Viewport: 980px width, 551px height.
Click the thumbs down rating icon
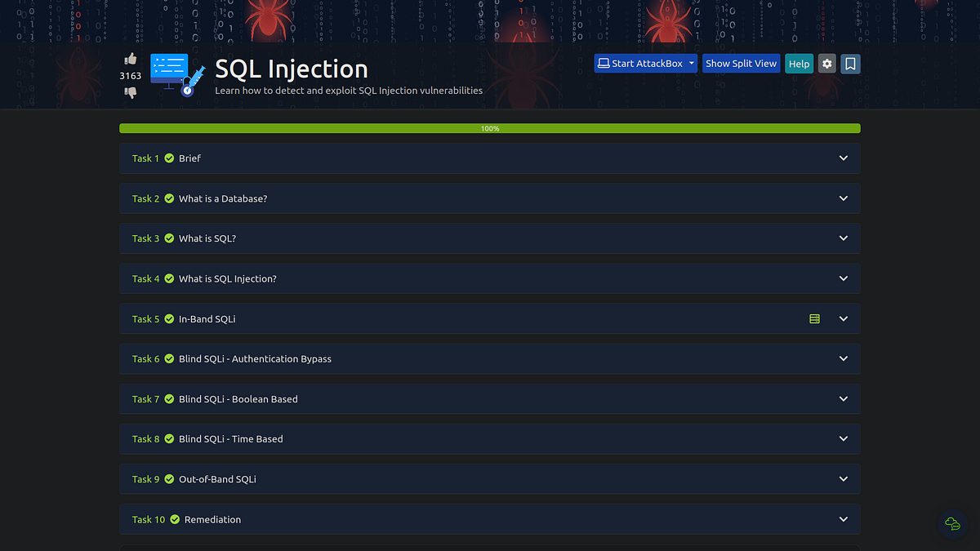(130, 92)
